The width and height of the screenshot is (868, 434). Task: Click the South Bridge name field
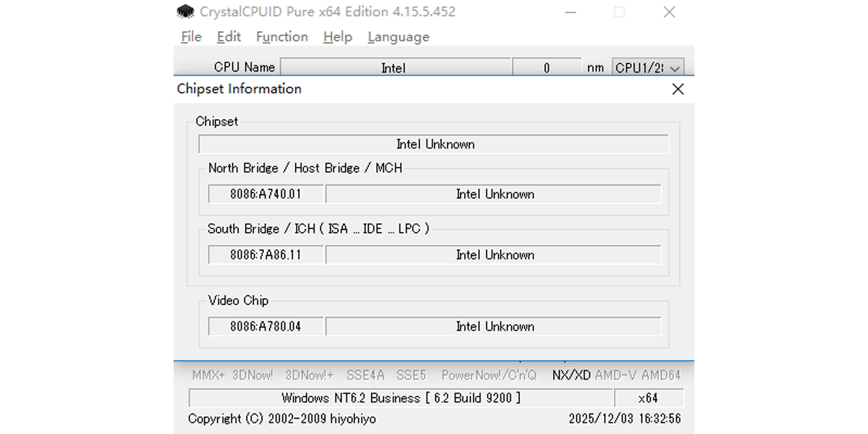click(x=494, y=255)
